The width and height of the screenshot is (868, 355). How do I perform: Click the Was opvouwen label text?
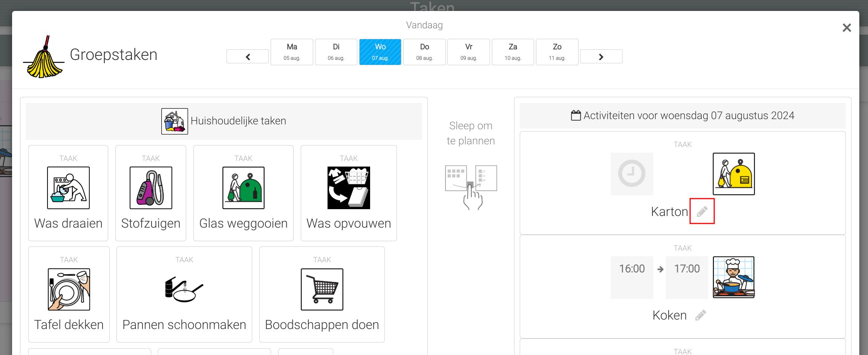pos(349,223)
